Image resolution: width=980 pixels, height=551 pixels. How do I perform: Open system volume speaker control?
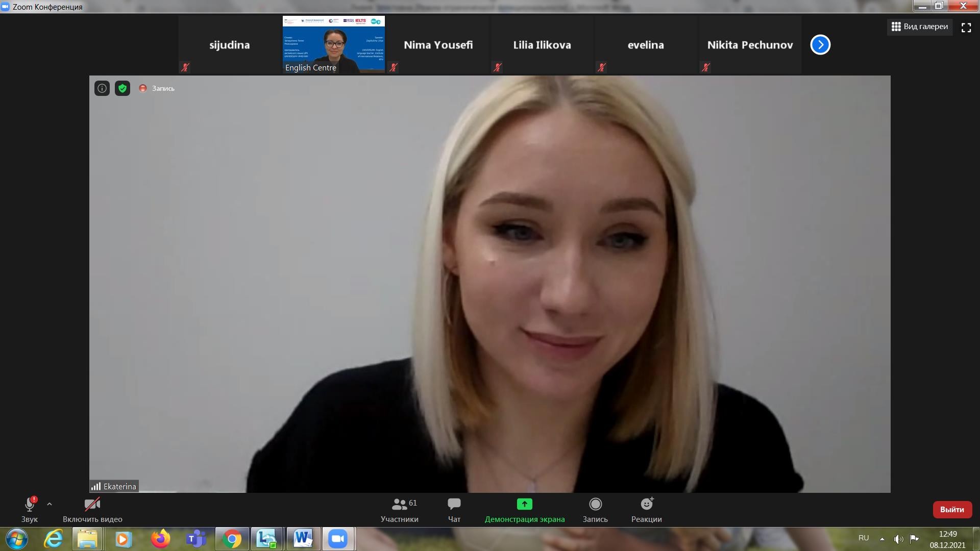898,539
